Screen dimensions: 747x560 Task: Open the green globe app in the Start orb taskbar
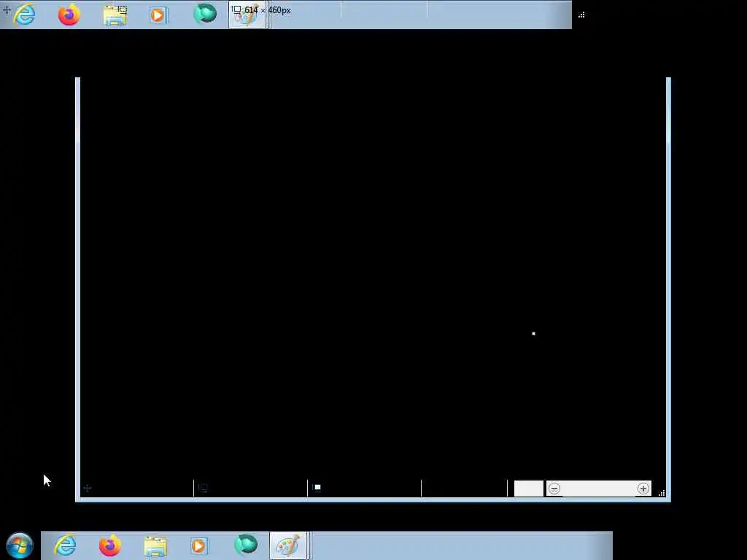(x=246, y=545)
